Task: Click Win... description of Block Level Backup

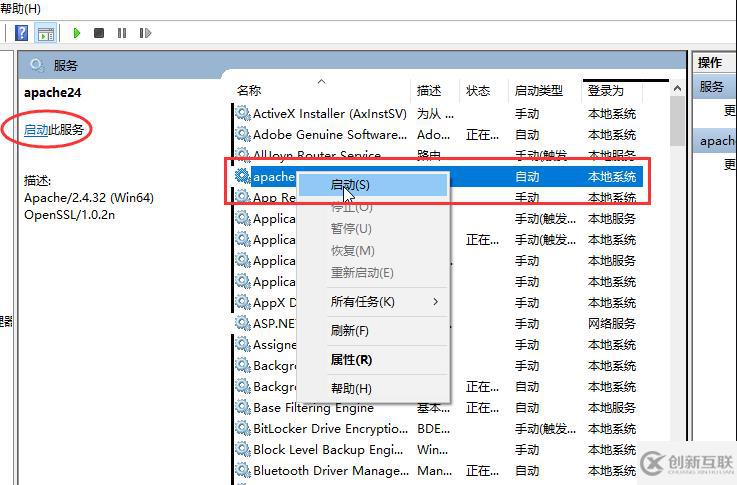Action: click(x=432, y=450)
